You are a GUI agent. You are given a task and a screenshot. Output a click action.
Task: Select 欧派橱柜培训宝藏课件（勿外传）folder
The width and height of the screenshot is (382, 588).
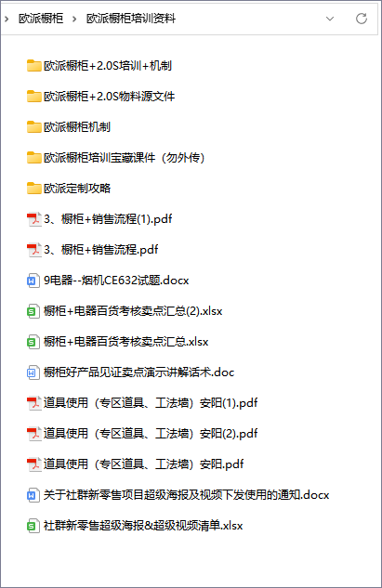[115, 158]
